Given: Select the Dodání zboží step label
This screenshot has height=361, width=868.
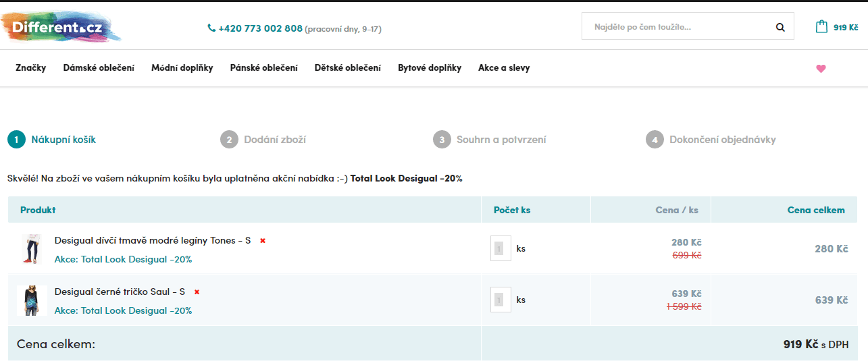Looking at the screenshot, I should click(x=275, y=140).
